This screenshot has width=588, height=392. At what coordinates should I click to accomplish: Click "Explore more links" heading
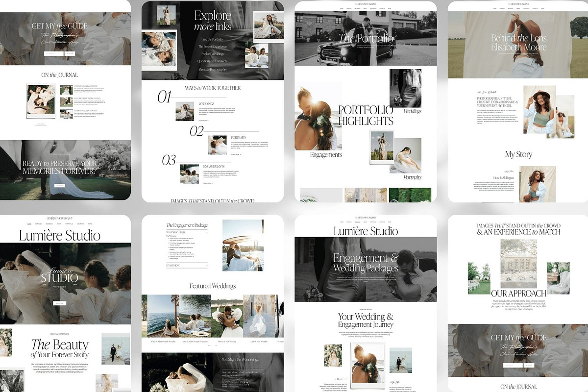(x=213, y=21)
